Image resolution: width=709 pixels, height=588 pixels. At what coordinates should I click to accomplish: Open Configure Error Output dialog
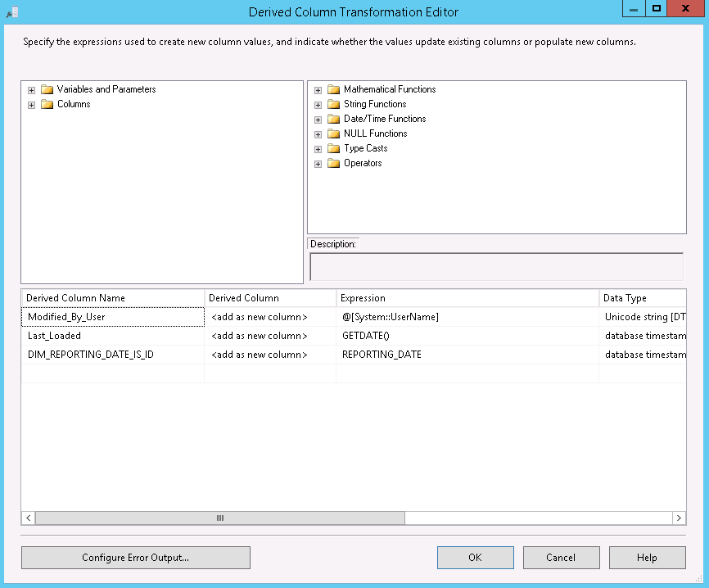(135, 558)
